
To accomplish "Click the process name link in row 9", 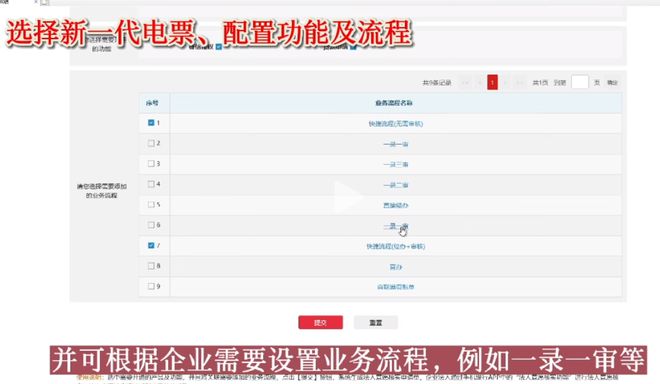I will (x=395, y=287).
